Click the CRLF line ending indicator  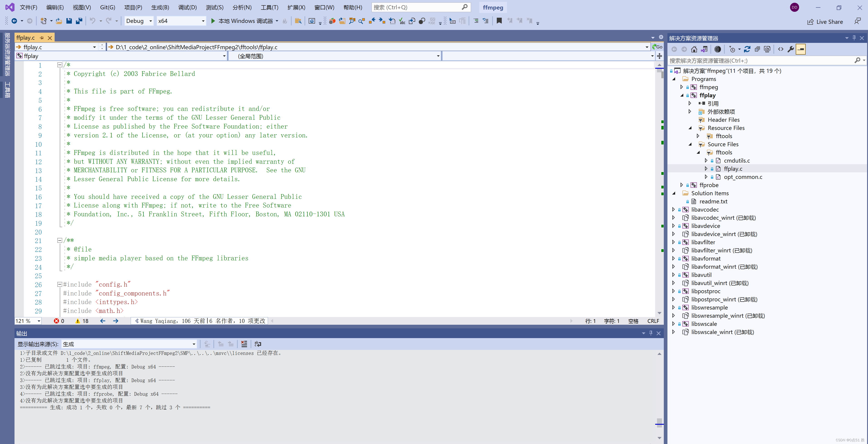pos(653,321)
